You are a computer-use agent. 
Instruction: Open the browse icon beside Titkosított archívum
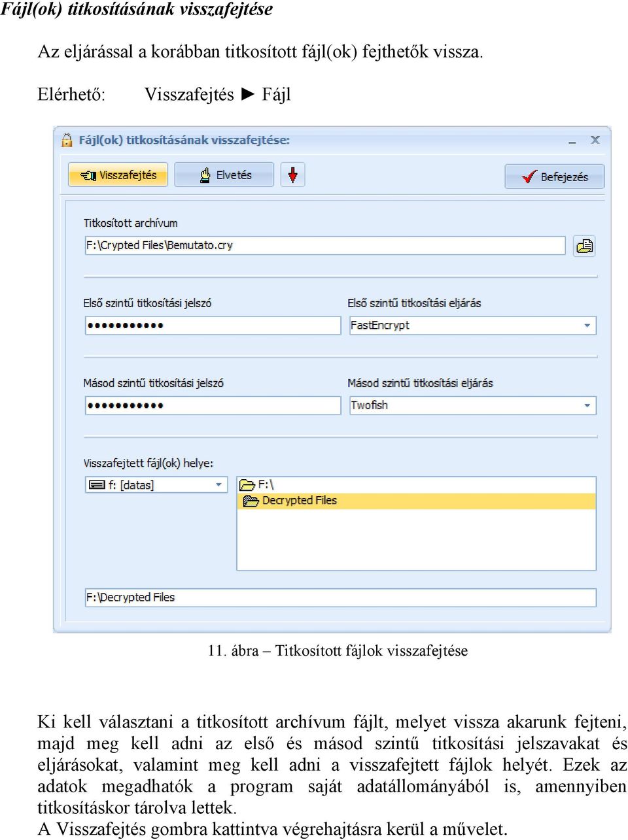584,246
